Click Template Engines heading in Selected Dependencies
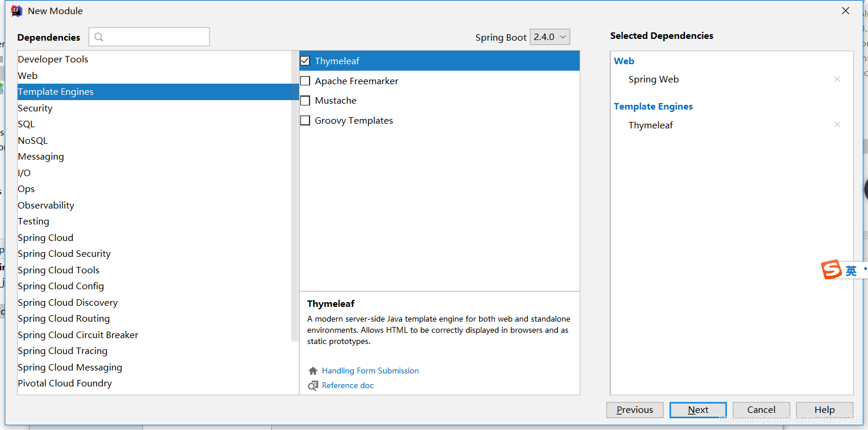The width and height of the screenshot is (868, 430). [653, 107]
